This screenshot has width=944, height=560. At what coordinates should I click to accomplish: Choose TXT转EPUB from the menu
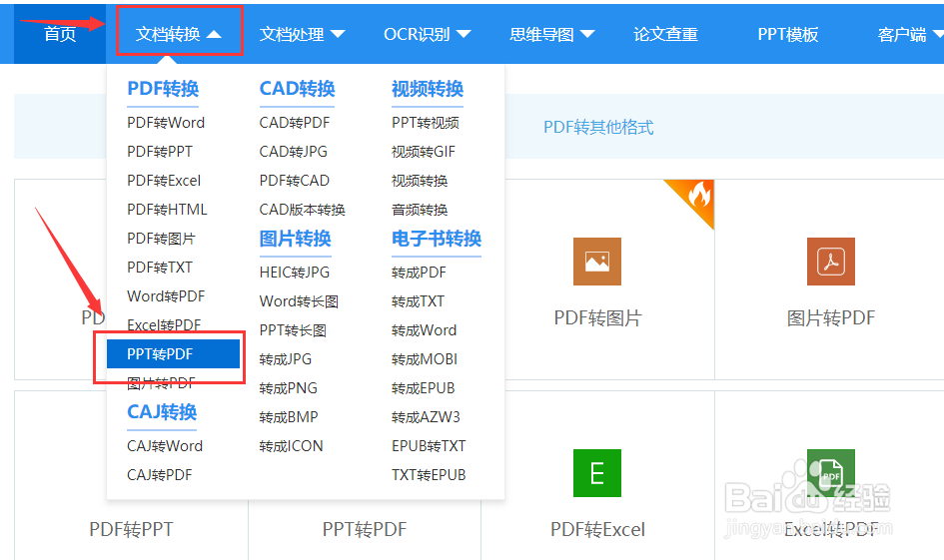(429, 474)
